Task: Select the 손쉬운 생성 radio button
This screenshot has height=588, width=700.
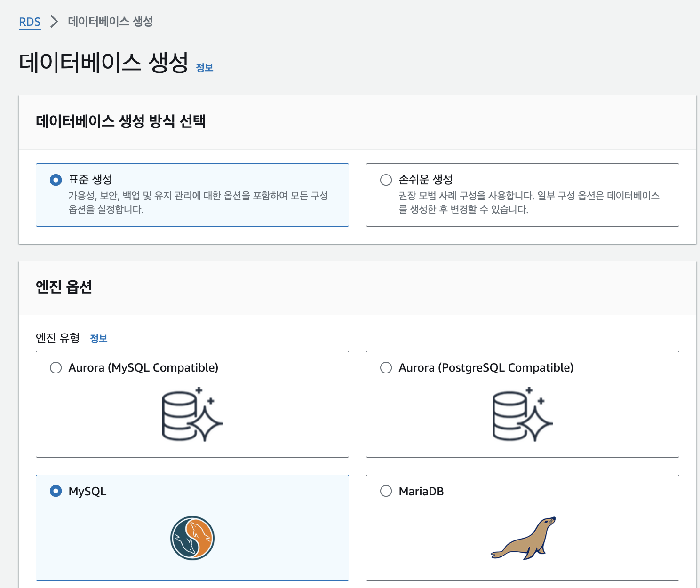Action: (x=386, y=180)
